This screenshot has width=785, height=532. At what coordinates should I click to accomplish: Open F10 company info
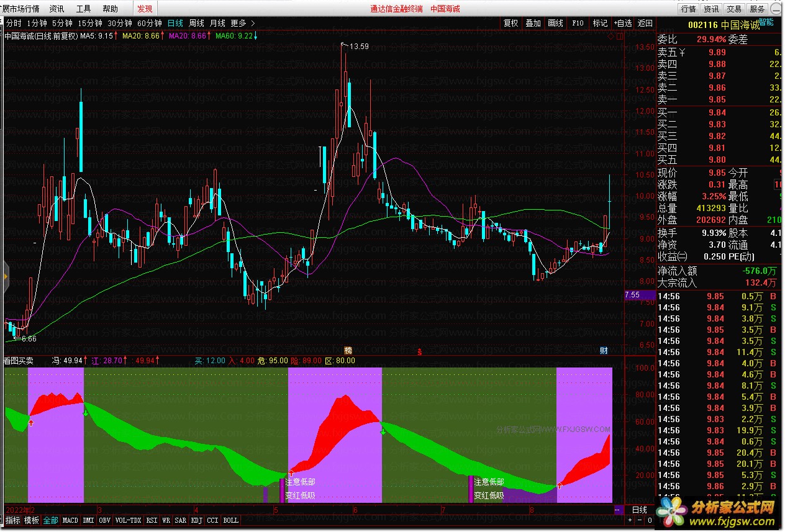pos(578,23)
